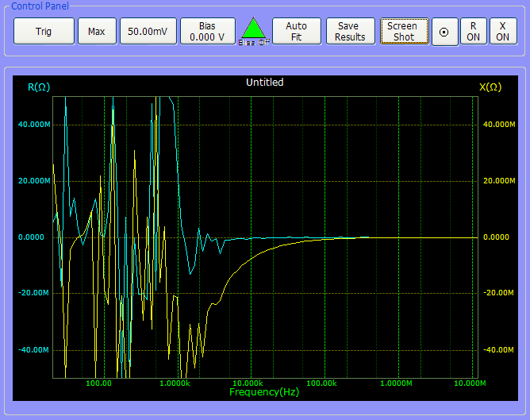Click the green Bias triangle indicator
This screenshot has height=420, width=530.
[x=253, y=30]
